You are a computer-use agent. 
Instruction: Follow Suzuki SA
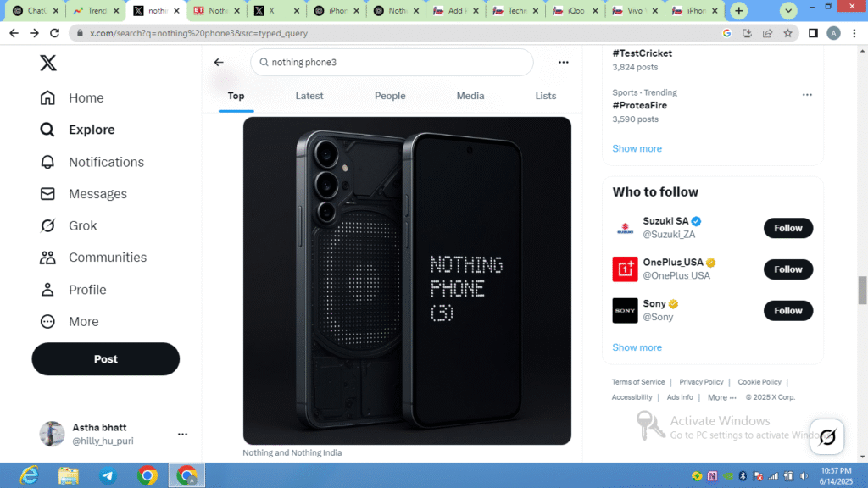point(788,228)
